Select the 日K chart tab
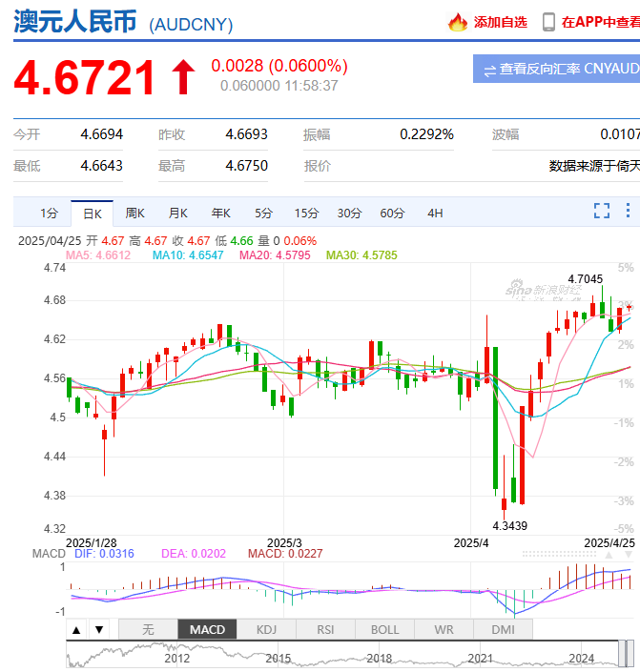This screenshot has height=672, width=640. click(93, 214)
